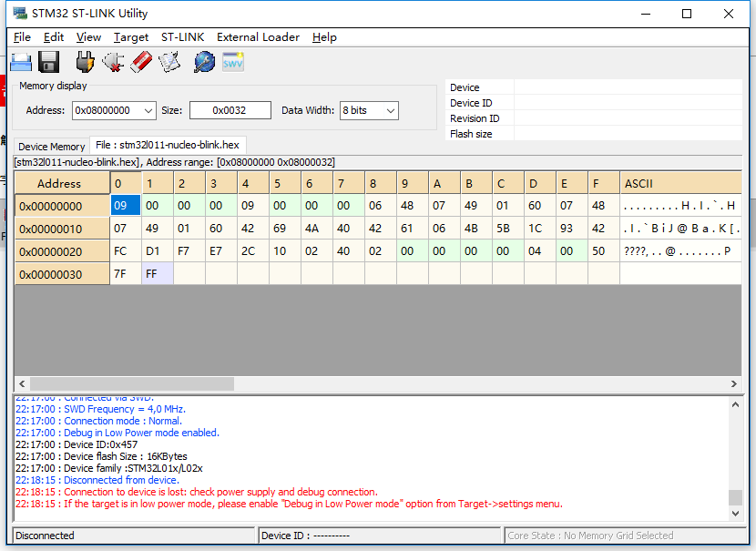The image size is (756, 551).
Task: Select the memory cell containing 93
Action: pyautogui.click(x=571, y=229)
